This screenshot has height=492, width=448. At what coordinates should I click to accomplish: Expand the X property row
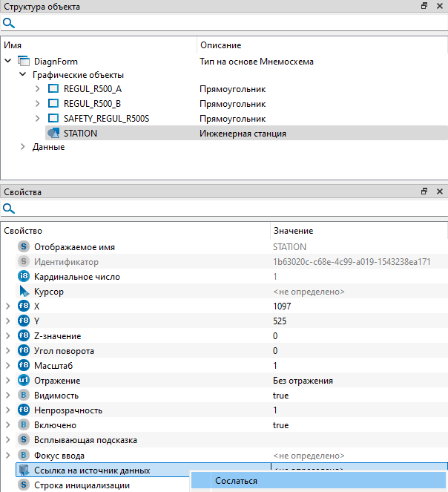point(8,306)
